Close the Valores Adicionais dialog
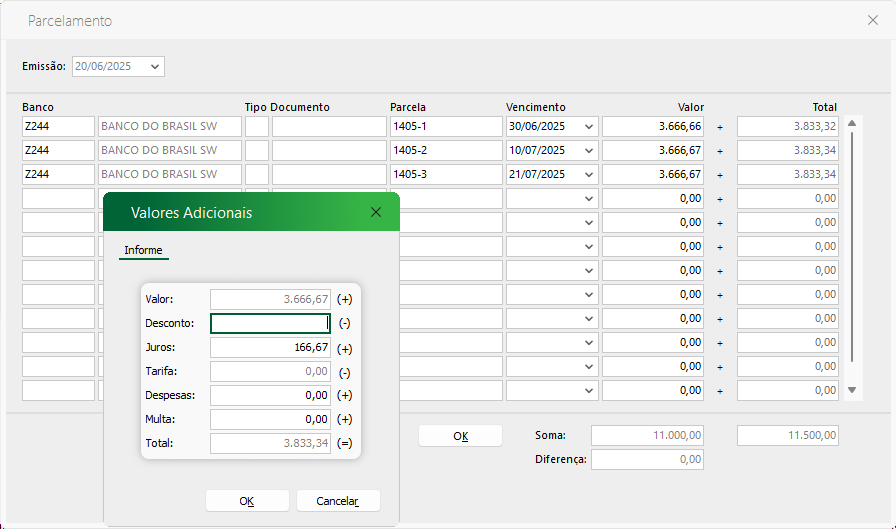The image size is (896, 529). 376,212
